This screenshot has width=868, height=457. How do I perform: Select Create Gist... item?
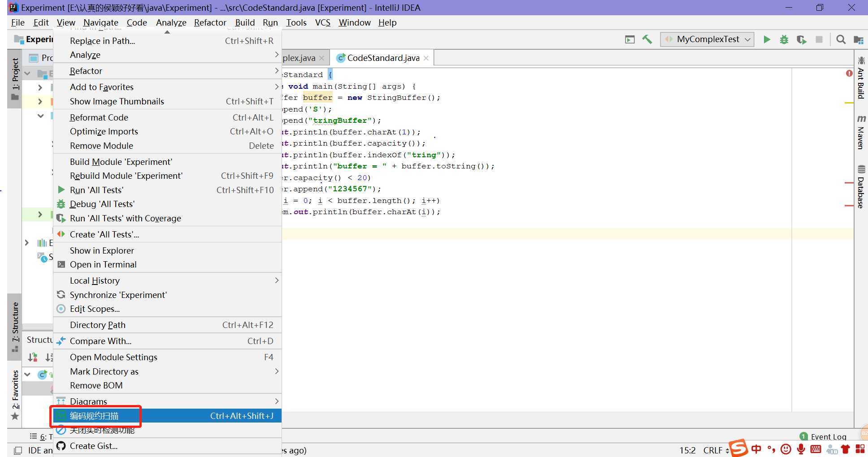click(x=167, y=446)
